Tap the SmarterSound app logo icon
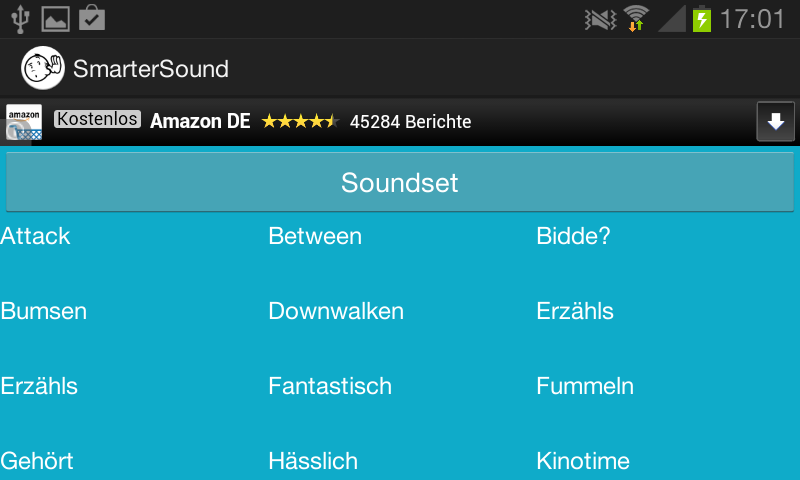Image resolution: width=800 pixels, height=480 pixels. [x=43, y=68]
